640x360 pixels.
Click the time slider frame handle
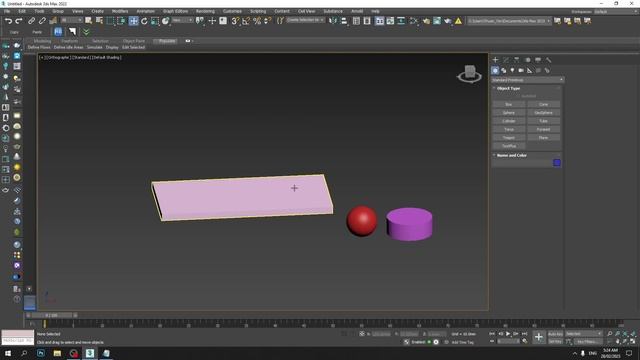[51, 315]
